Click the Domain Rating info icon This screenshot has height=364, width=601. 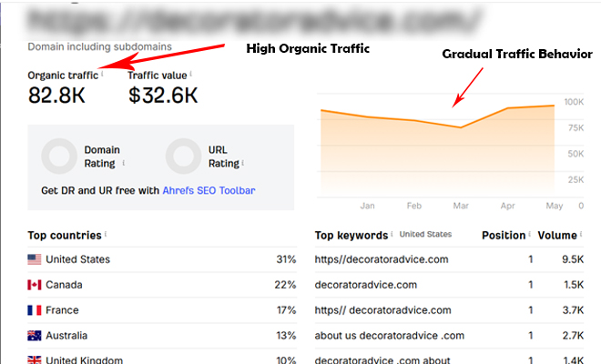tap(124, 163)
